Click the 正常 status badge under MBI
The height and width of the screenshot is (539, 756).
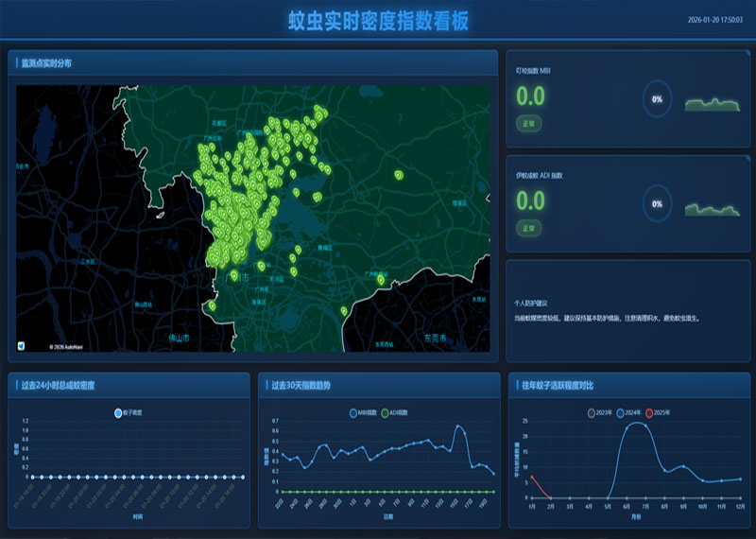pyautogui.click(x=528, y=124)
